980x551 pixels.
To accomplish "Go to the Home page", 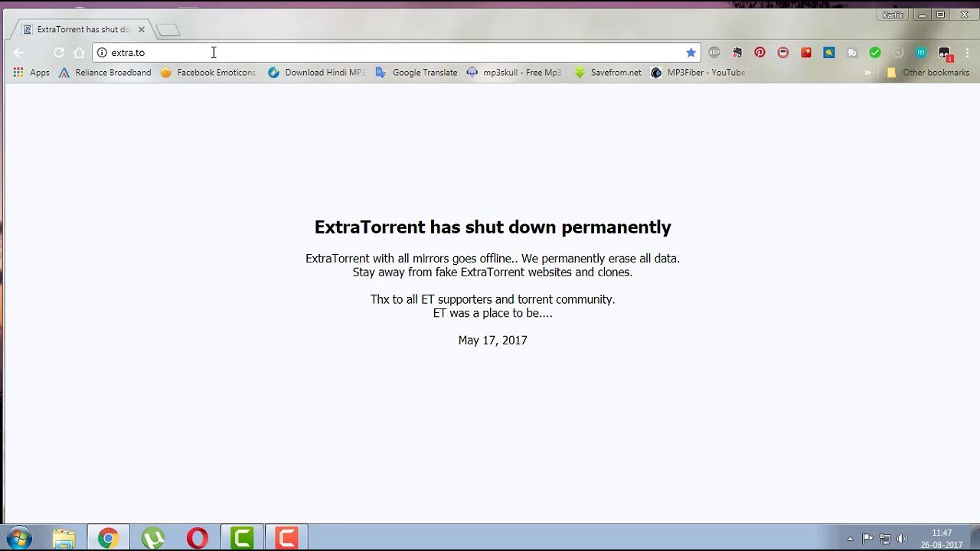I will click(x=79, y=53).
